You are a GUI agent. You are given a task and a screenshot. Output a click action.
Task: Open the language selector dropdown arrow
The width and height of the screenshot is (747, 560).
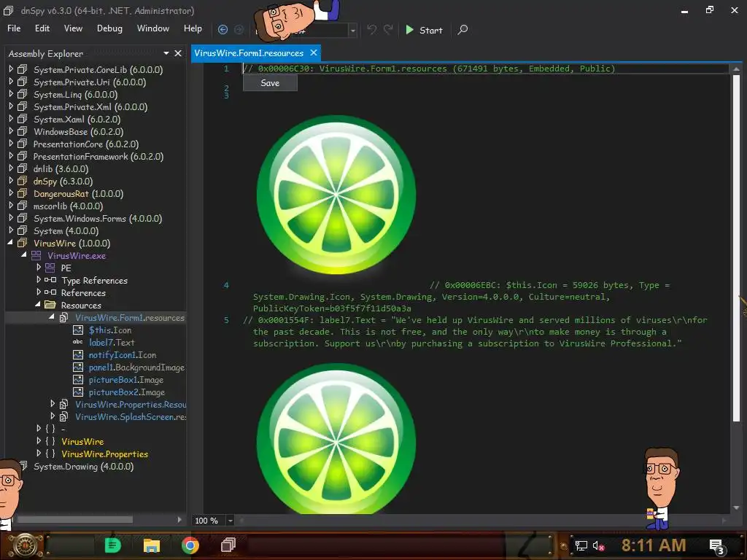pyautogui.click(x=352, y=31)
